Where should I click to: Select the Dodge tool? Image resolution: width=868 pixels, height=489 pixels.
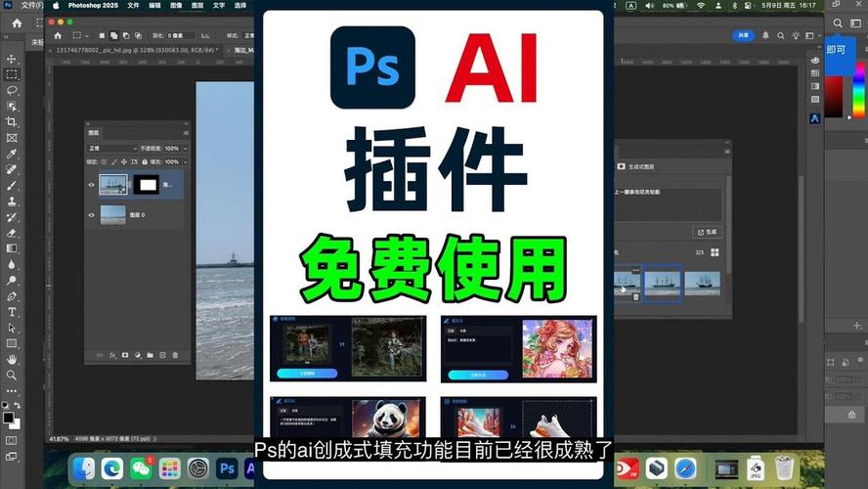click(x=11, y=281)
